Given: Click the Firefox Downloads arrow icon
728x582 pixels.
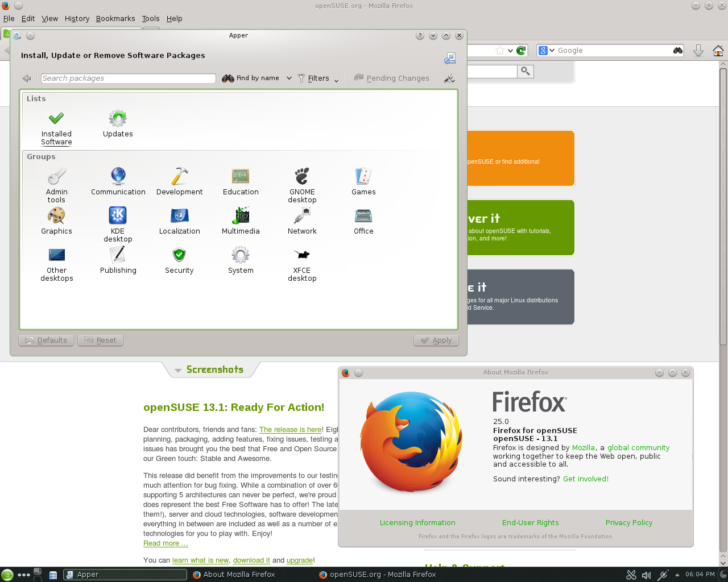Looking at the screenshot, I should (x=698, y=51).
